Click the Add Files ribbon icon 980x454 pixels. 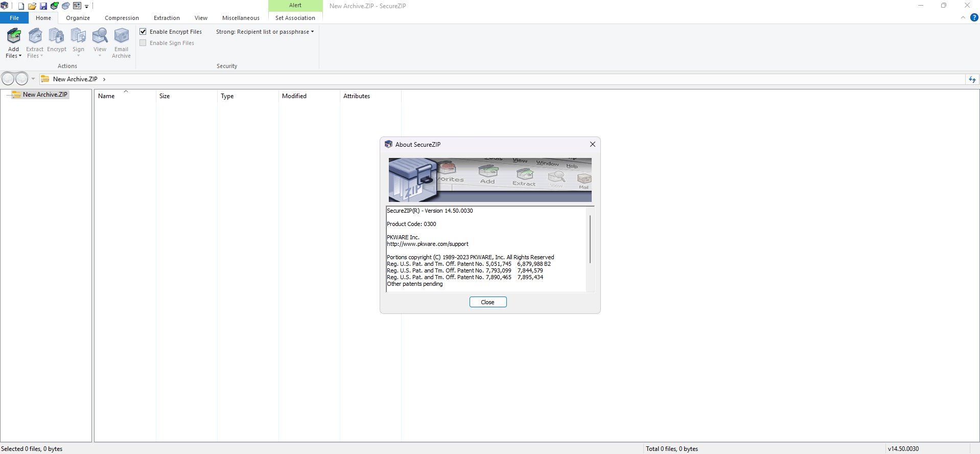[14, 37]
